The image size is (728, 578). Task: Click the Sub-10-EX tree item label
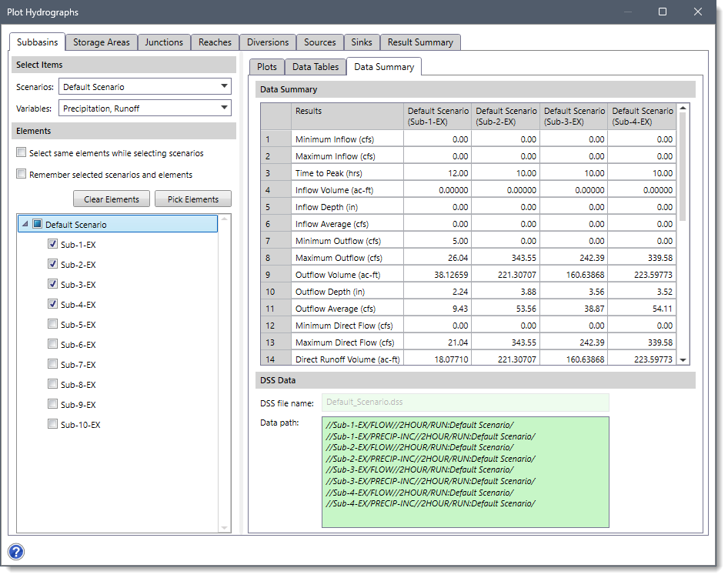coord(80,425)
